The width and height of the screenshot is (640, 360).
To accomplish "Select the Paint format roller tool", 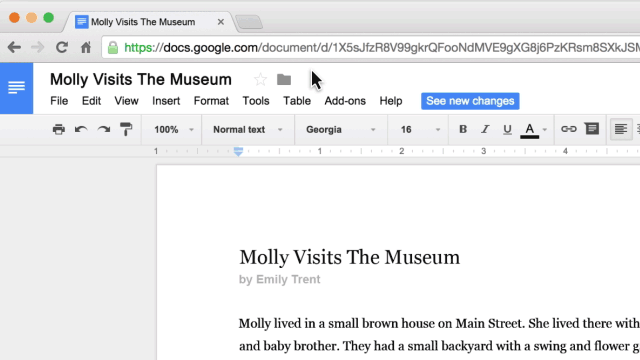I will (126, 129).
